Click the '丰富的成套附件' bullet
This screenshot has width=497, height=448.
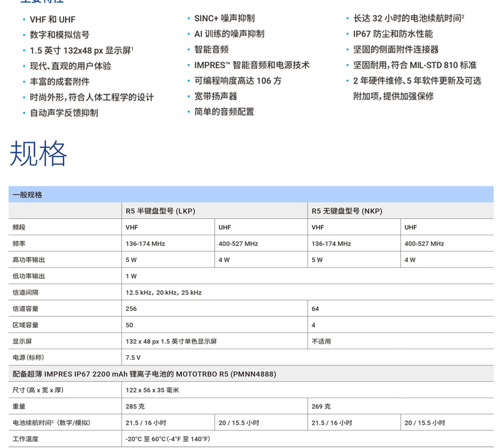60,82
